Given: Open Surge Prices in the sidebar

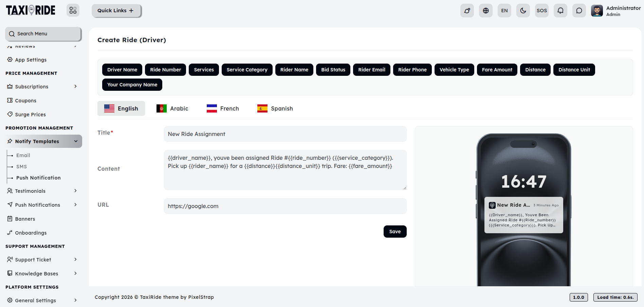Looking at the screenshot, I should [x=43, y=114].
